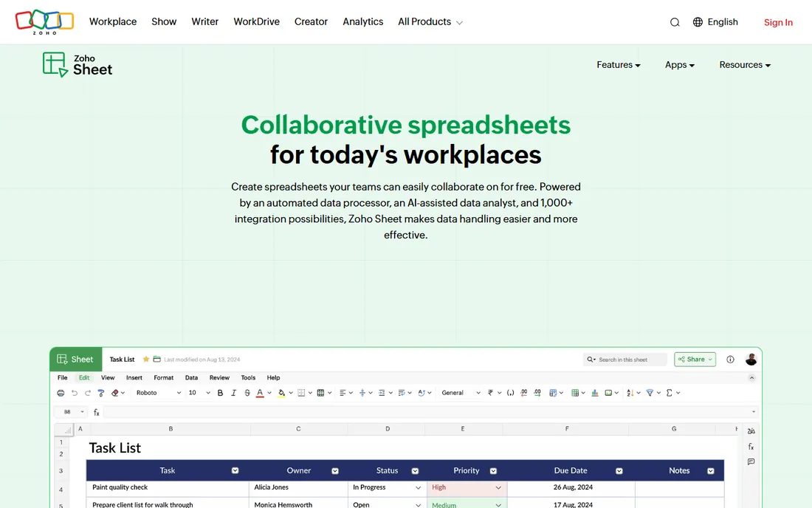Screen dimensions: 812x508
Task: Click the horizontal align icon
Action: pos(343,393)
